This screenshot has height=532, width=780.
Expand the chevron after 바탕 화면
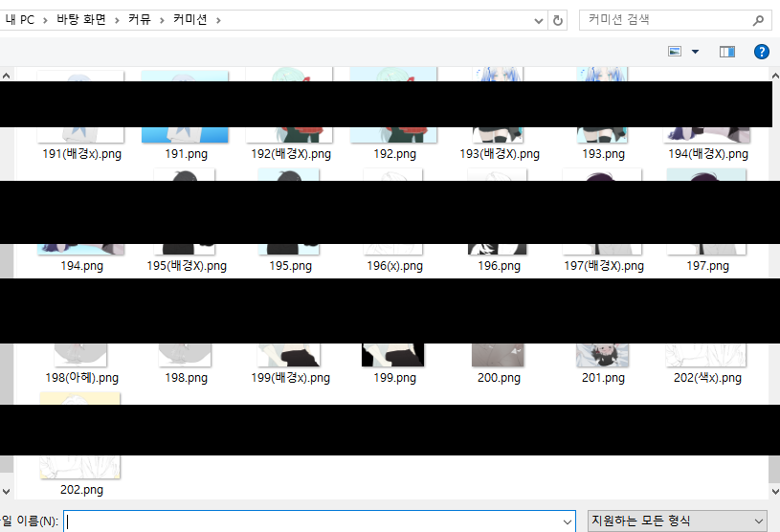coord(117,20)
